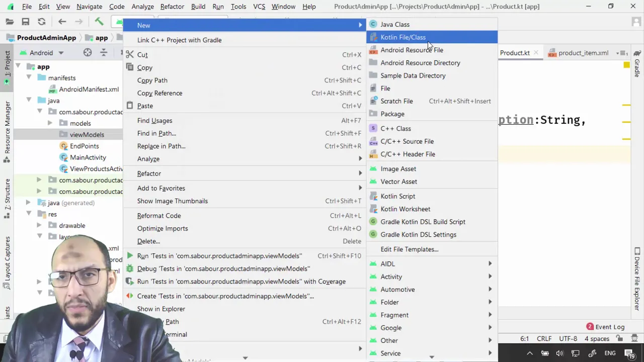
Task: Choose Android Resource File in submenu
Action: (432, 50)
